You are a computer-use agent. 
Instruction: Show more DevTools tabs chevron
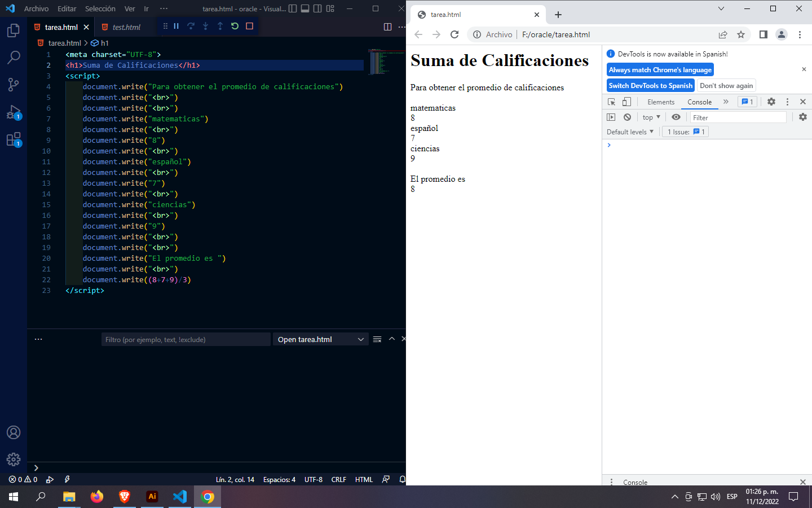pyautogui.click(x=726, y=102)
